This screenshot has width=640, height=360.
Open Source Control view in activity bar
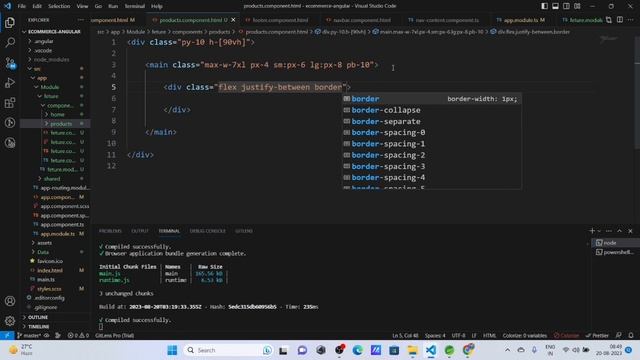[x=10, y=63]
